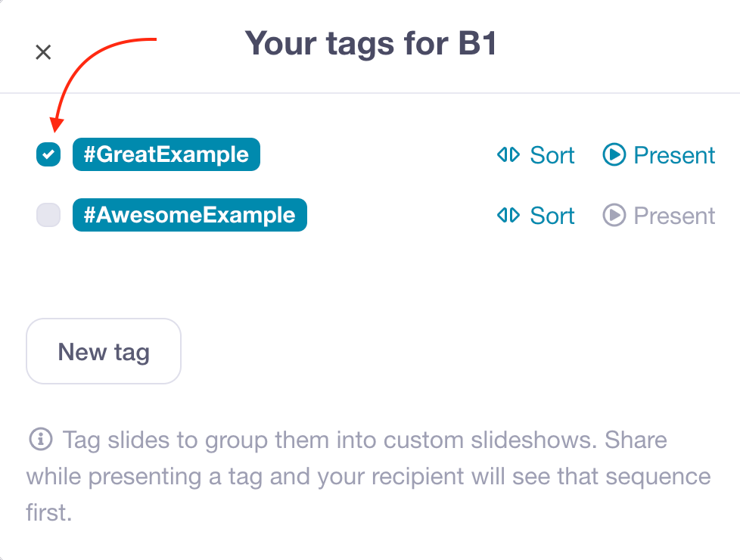Image resolution: width=740 pixels, height=560 pixels.
Task: Click the info icon beside the tag hint
Action: coord(40,439)
